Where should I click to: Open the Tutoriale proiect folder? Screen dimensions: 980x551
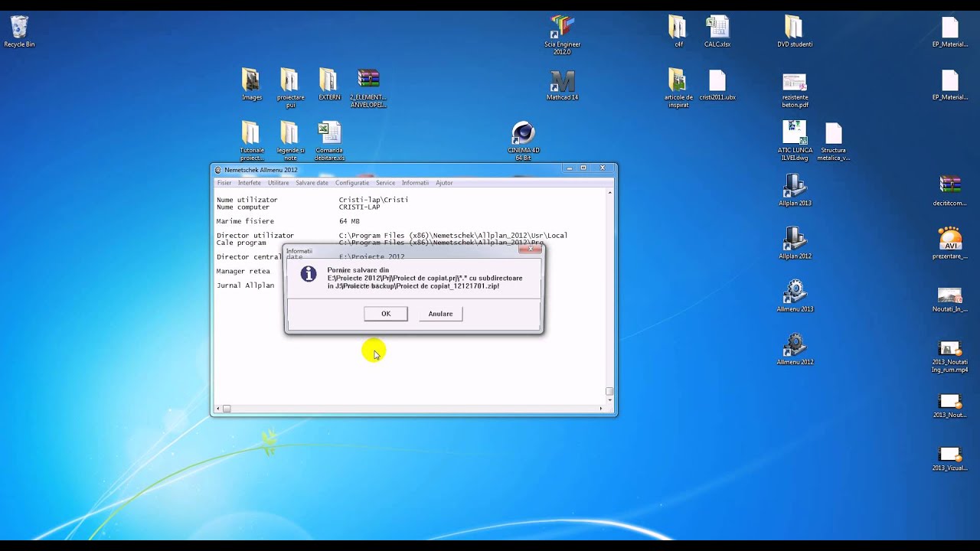[x=251, y=141]
